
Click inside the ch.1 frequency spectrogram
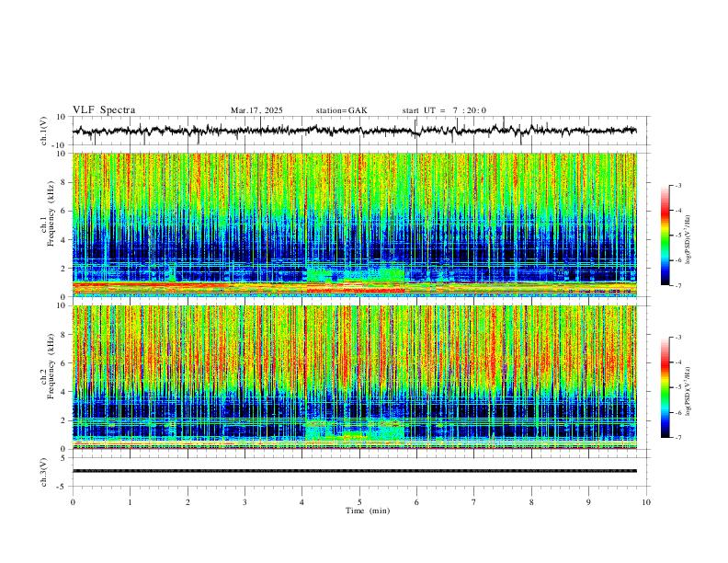click(355, 224)
